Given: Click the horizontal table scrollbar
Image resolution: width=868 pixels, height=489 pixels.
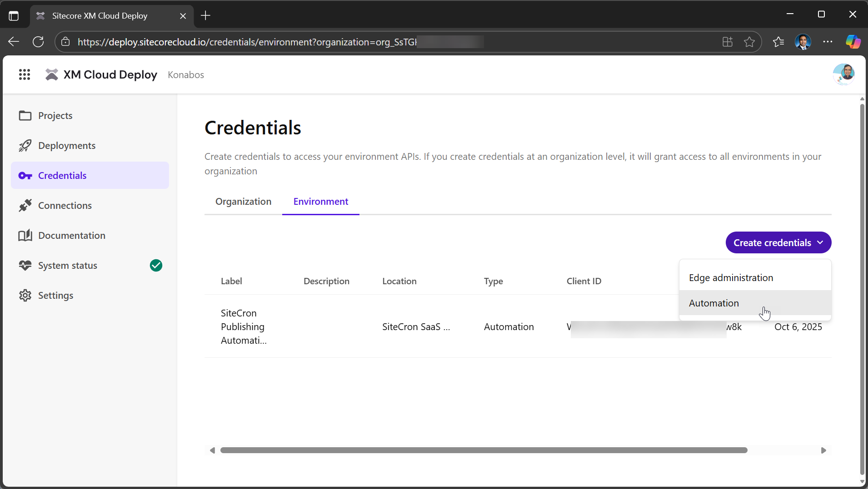Looking at the screenshot, I should [484, 450].
